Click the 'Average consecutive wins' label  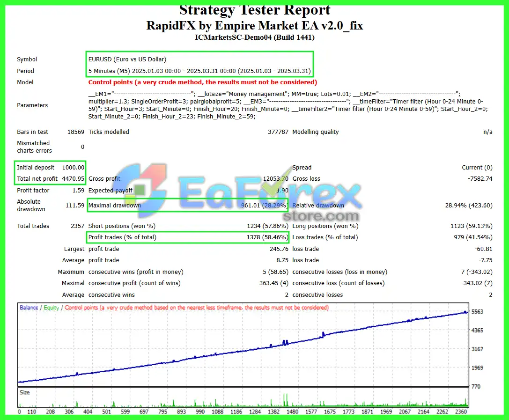click(x=98, y=295)
